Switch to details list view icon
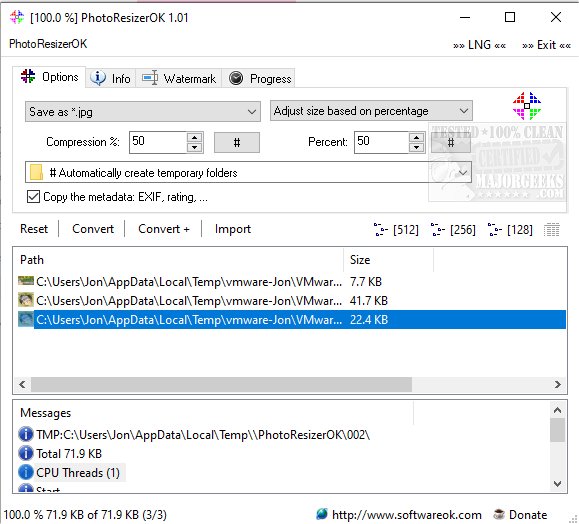Screen dimensions: 579x524 [551, 230]
